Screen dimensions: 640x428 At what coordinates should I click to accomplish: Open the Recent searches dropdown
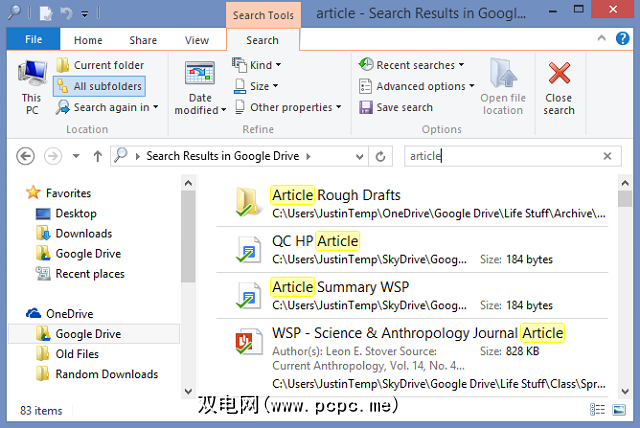[412, 65]
